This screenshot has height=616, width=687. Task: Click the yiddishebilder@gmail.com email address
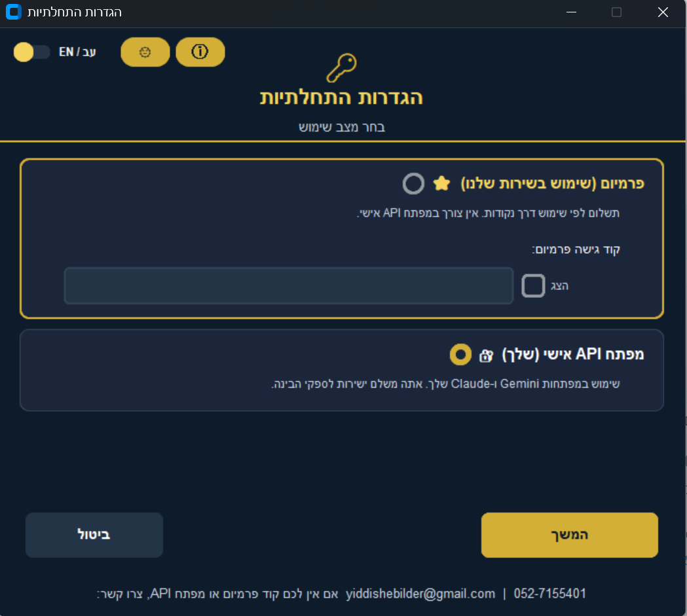pos(420,594)
